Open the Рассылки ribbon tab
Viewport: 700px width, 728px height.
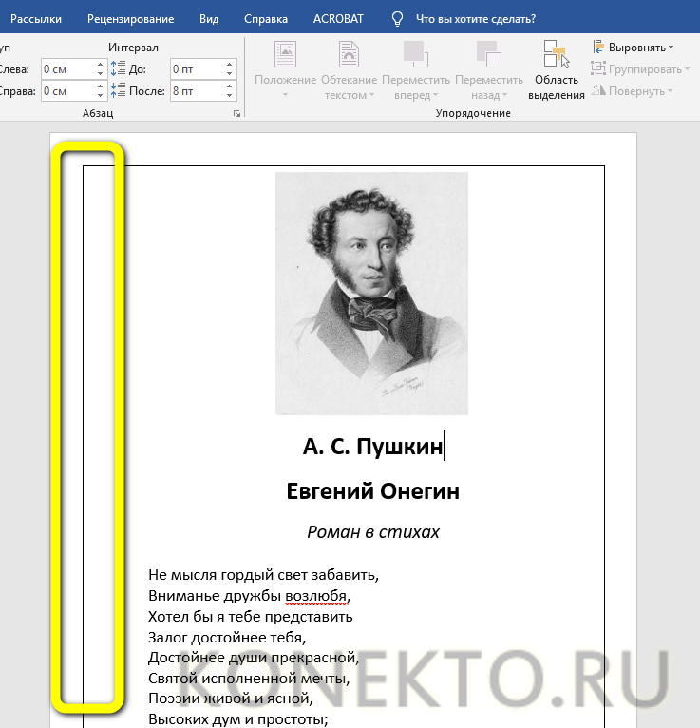click(36, 19)
